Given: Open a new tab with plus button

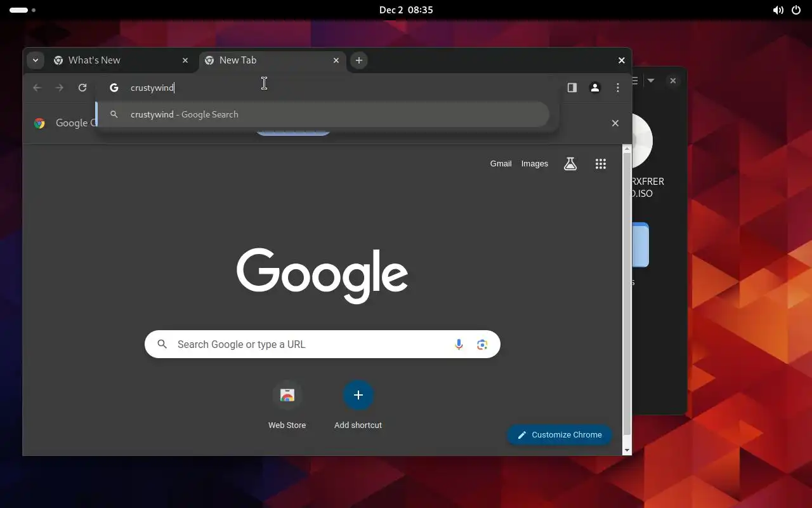Looking at the screenshot, I should [359, 60].
